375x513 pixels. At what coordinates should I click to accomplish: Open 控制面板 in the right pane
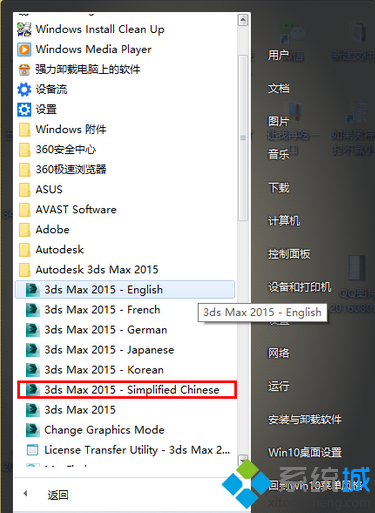pyautogui.click(x=289, y=254)
